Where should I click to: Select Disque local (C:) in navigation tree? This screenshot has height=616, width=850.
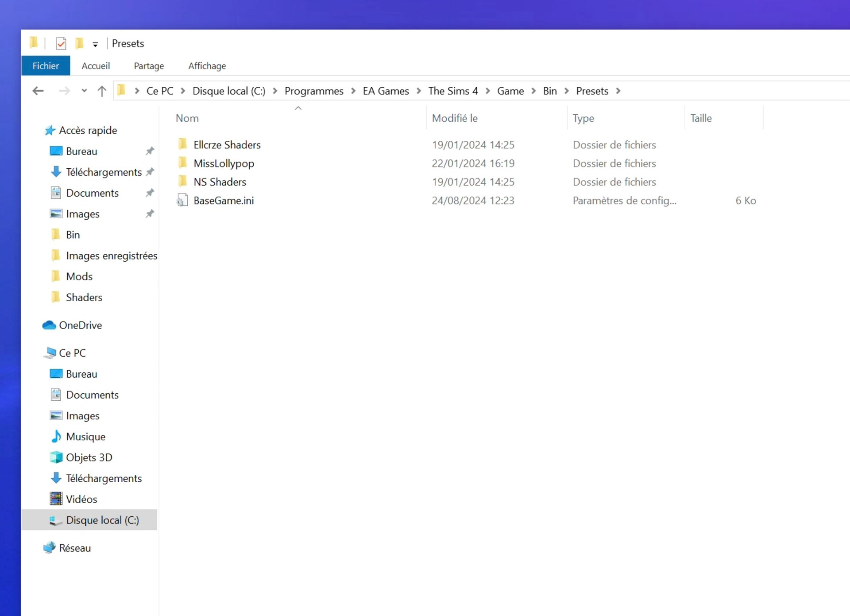pyautogui.click(x=102, y=520)
